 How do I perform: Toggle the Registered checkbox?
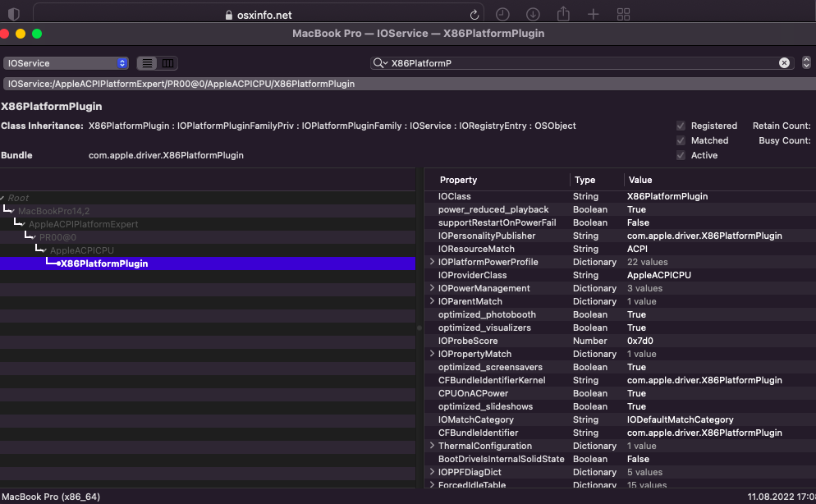point(681,126)
